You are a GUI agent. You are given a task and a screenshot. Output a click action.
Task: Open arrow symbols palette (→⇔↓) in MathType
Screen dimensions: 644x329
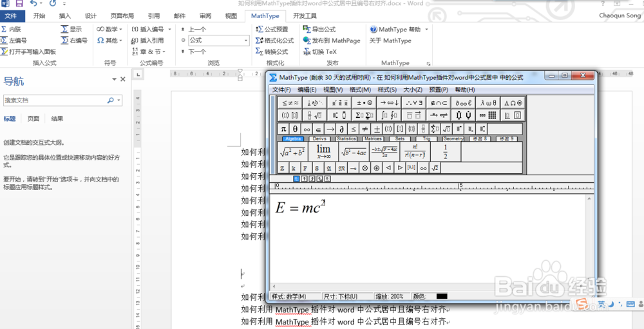coord(389,102)
